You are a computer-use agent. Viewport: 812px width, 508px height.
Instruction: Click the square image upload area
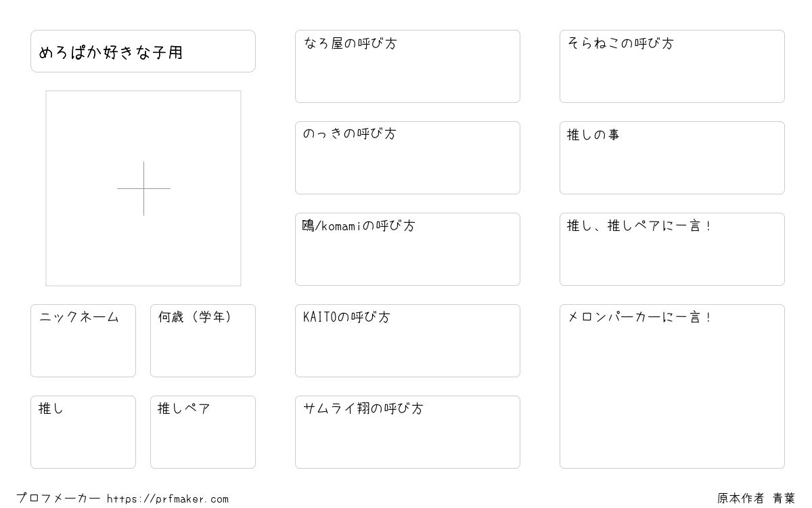[143, 188]
